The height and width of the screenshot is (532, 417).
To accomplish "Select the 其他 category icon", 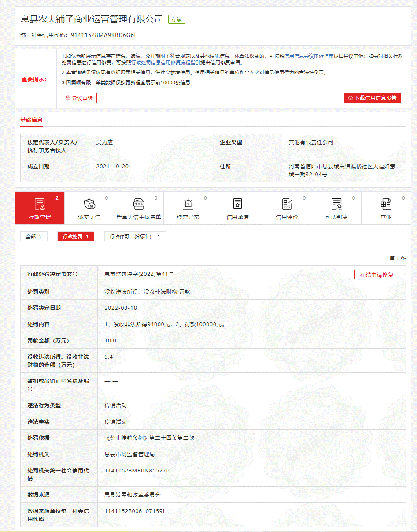I will 386,204.
